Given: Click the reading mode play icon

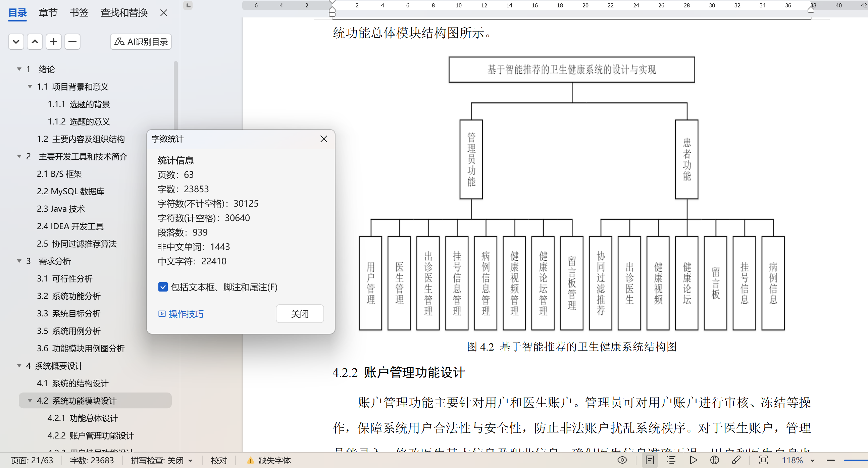Looking at the screenshot, I should (693, 460).
